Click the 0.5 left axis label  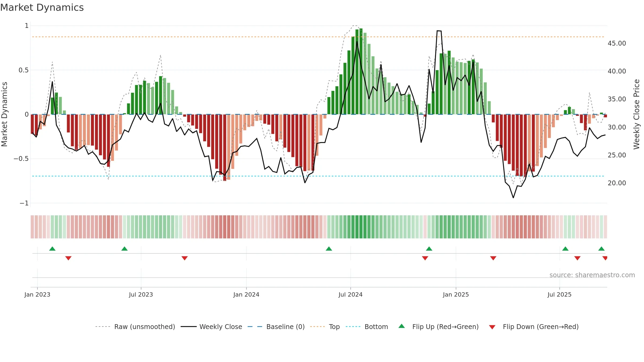tap(24, 70)
